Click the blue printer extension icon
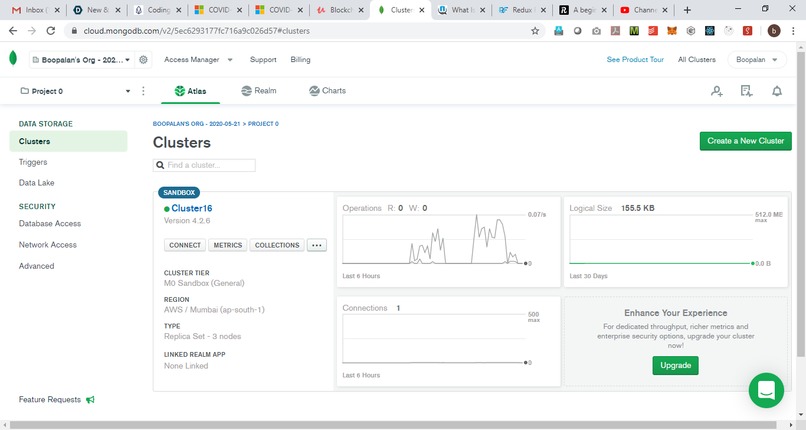The height and width of the screenshot is (430, 806). 559,31
